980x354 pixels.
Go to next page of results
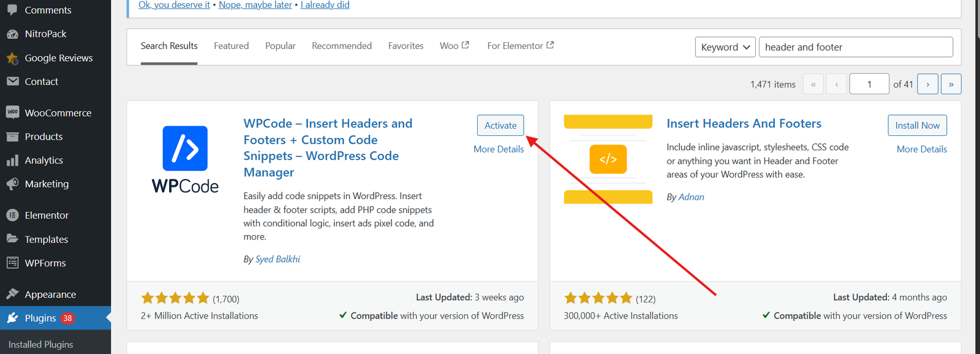click(927, 84)
